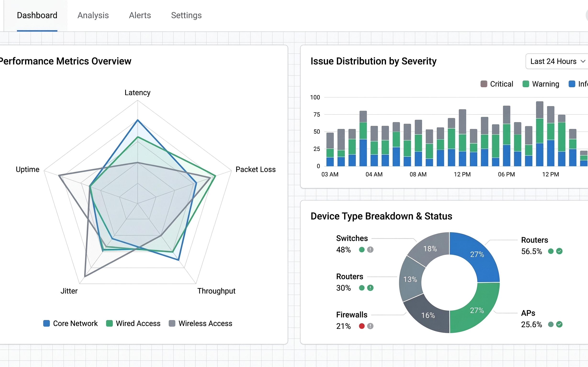Click the gray status dot next to APs
The image size is (588, 367).
click(551, 324)
